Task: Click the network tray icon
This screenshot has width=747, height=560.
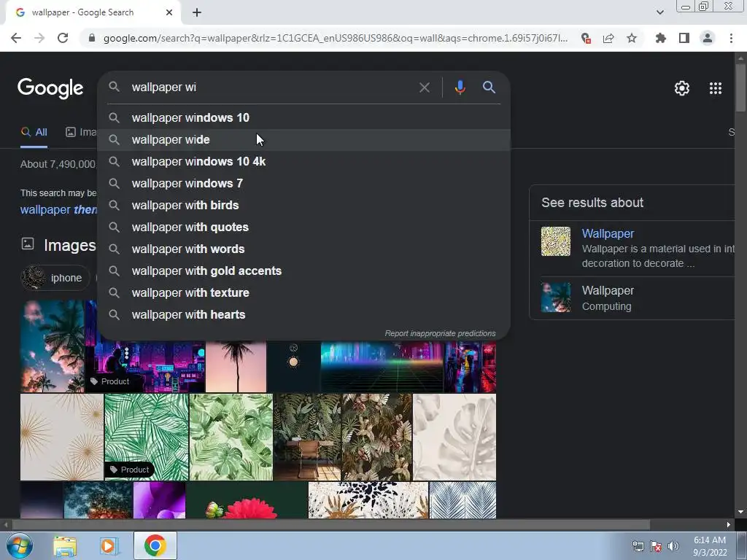Action: 638,546
